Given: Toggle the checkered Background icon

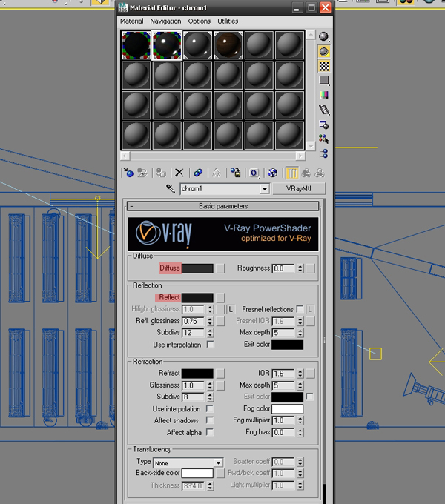Looking at the screenshot, I should (x=324, y=66).
